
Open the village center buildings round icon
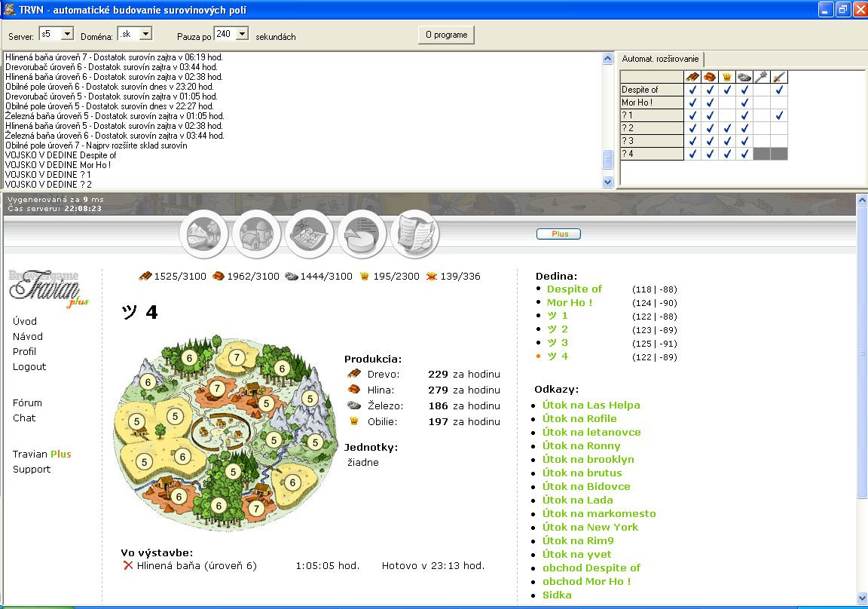pyautogui.click(x=257, y=234)
